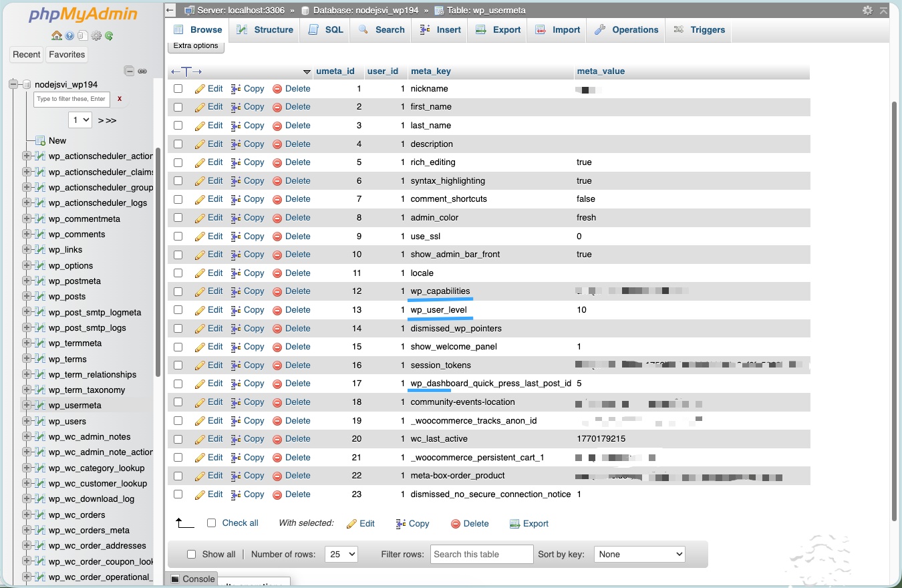This screenshot has height=588, width=902.
Task: Expand the wp_posts table node
Action: pos(27,297)
